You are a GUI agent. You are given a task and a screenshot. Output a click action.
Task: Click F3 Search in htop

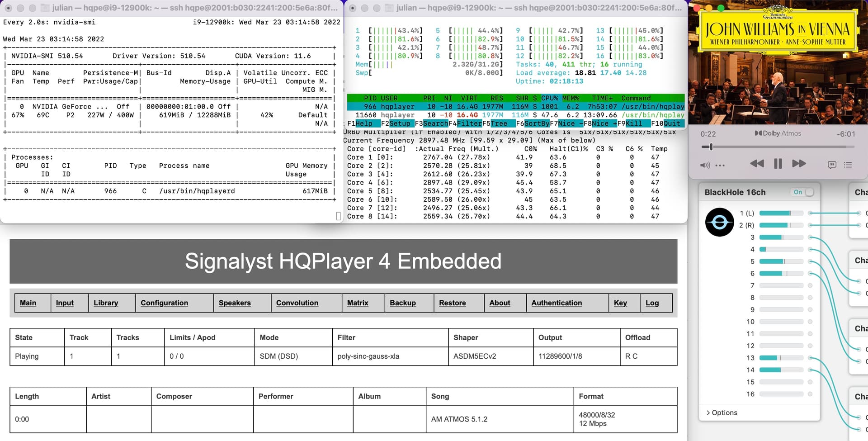[x=431, y=123]
